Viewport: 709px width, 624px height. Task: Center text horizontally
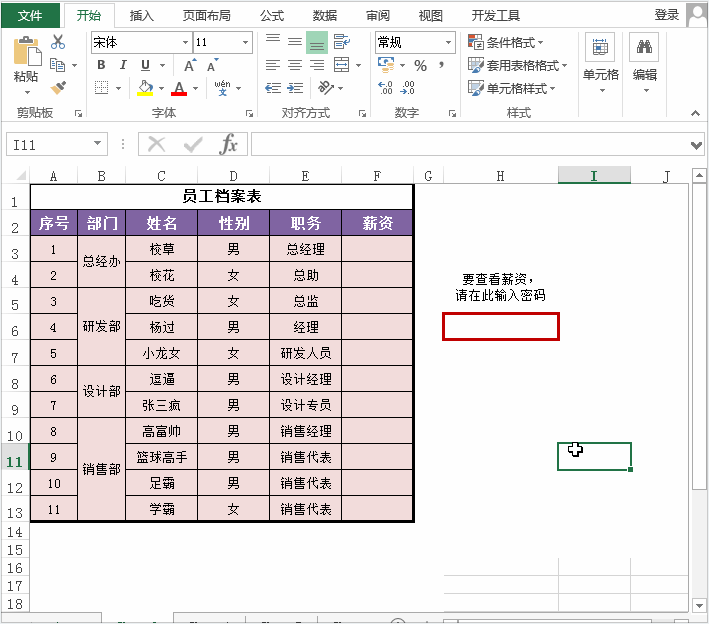[x=295, y=65]
